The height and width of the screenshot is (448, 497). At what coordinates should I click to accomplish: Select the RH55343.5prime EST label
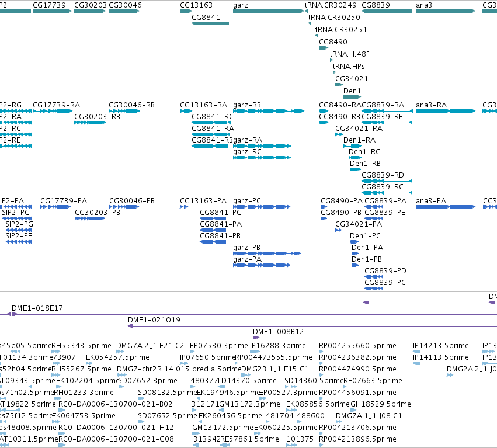(x=81, y=346)
